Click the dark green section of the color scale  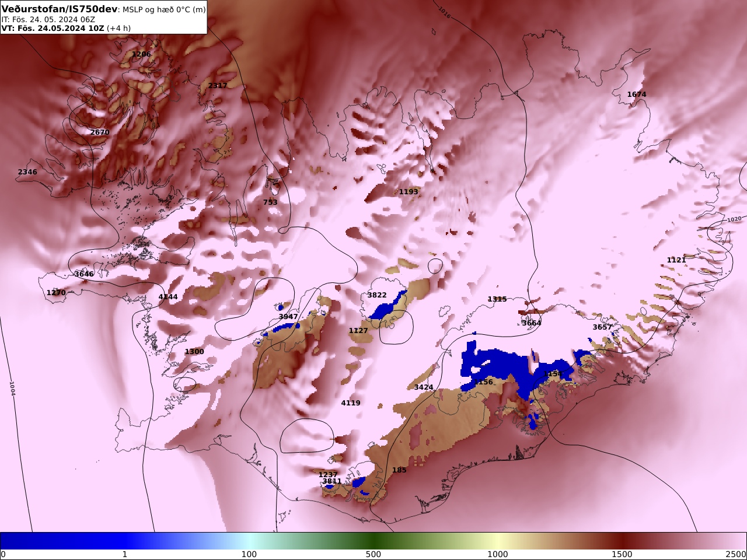click(x=373, y=541)
